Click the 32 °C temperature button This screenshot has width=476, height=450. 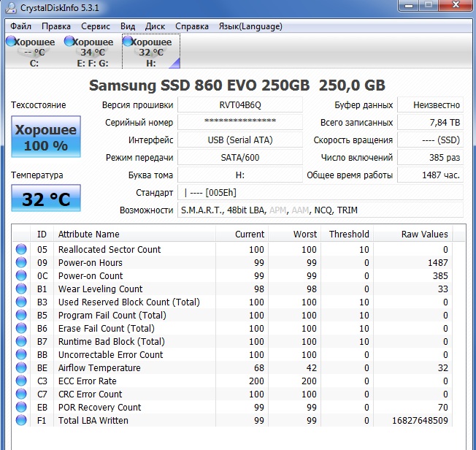(46, 198)
